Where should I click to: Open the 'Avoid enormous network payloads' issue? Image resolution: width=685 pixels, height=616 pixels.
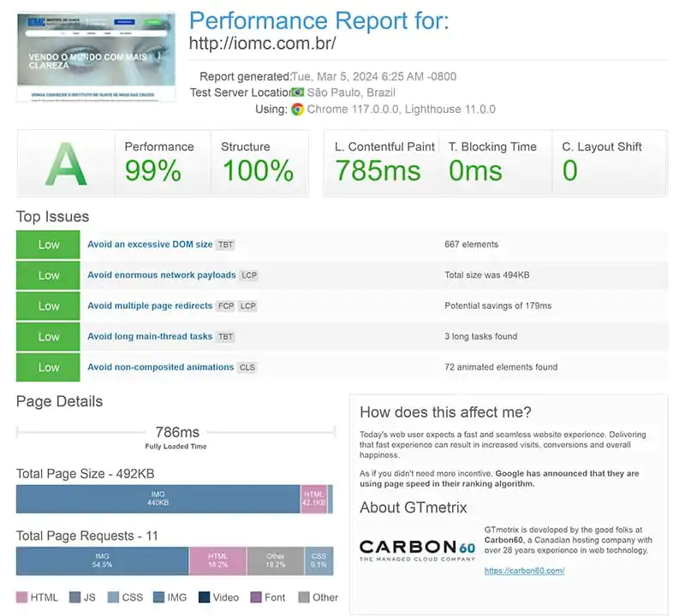point(161,275)
